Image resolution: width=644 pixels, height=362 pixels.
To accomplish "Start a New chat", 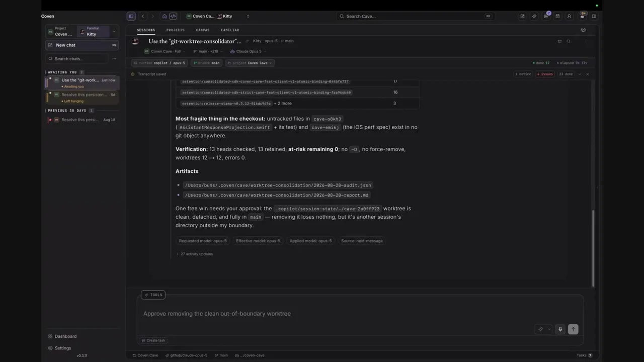I will 82,45.
